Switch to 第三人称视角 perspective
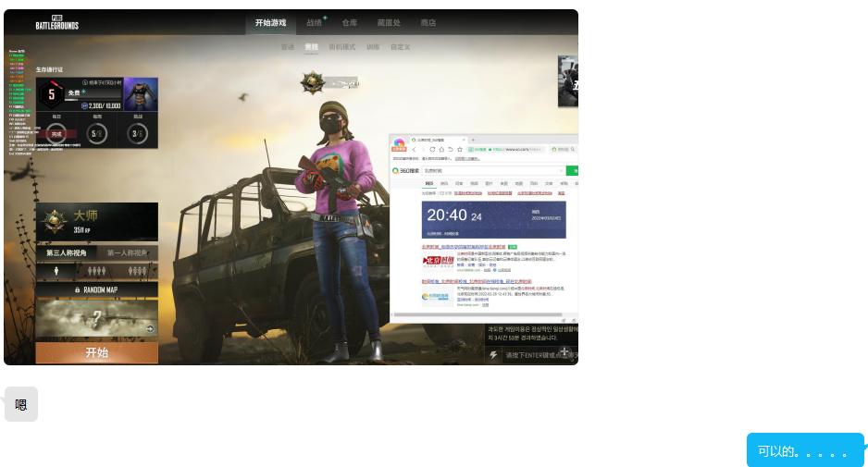The image size is (868, 467). pos(67,252)
